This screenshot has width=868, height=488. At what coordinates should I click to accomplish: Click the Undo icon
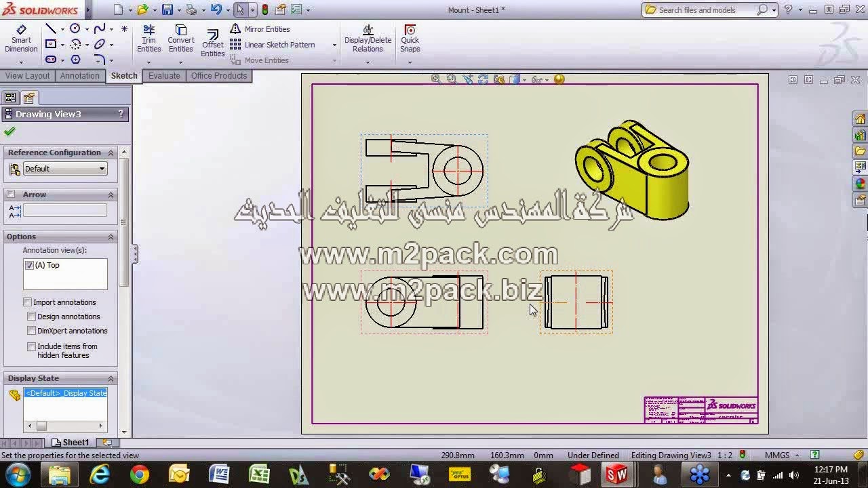[x=216, y=9]
